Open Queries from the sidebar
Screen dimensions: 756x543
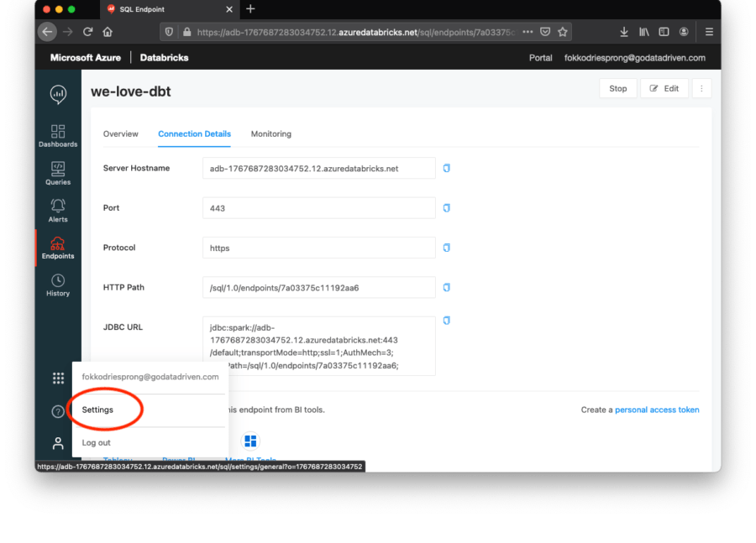[58, 174]
